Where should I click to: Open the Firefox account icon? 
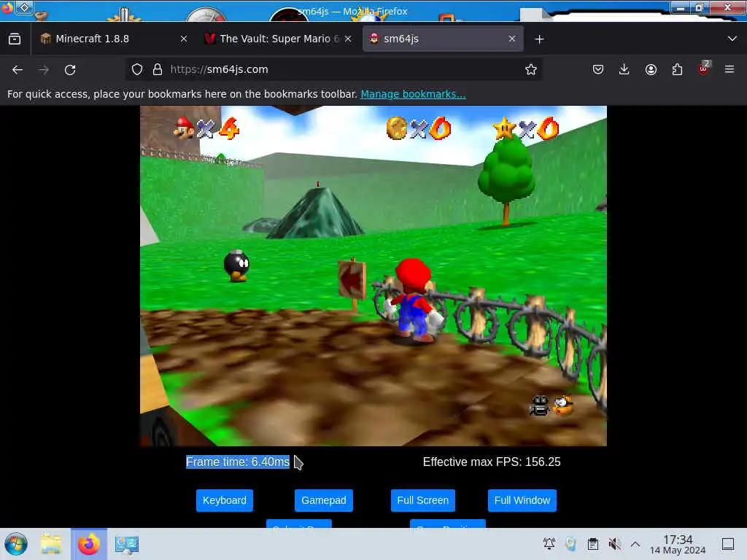click(x=651, y=69)
